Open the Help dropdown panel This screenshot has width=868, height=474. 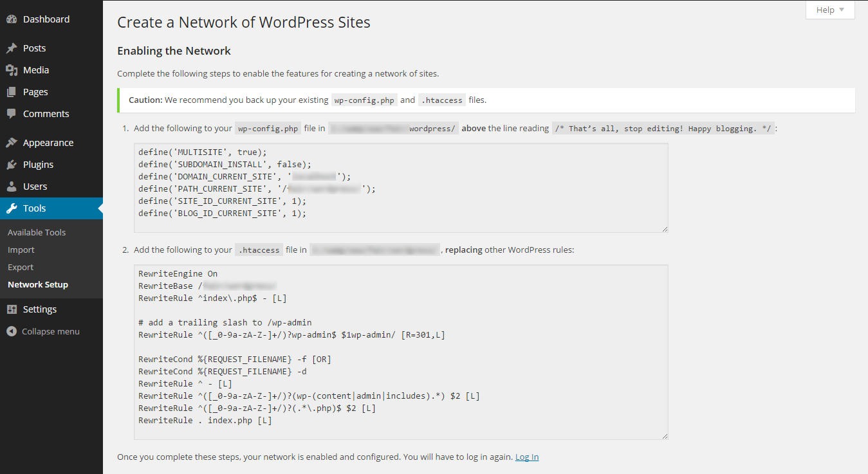829,10
